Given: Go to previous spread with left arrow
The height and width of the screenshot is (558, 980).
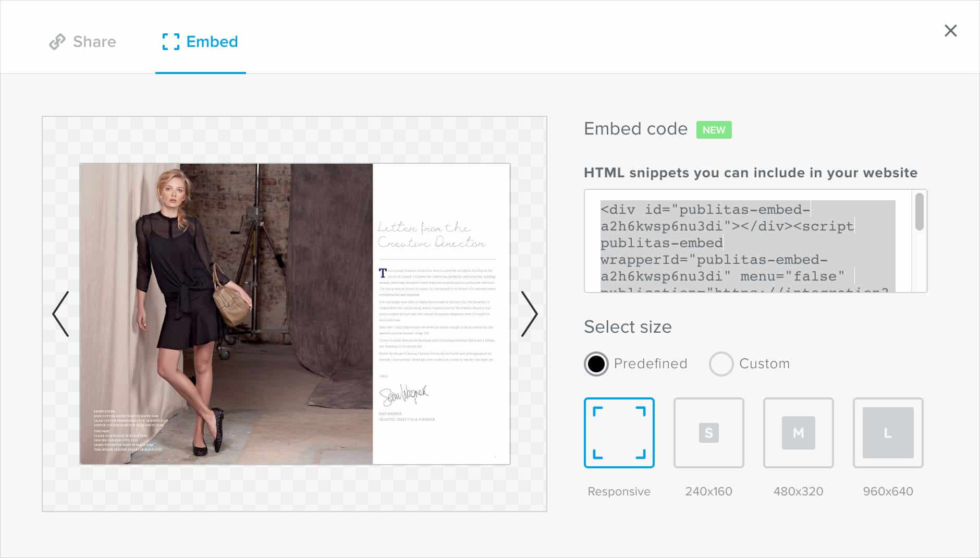Looking at the screenshot, I should click(x=60, y=313).
